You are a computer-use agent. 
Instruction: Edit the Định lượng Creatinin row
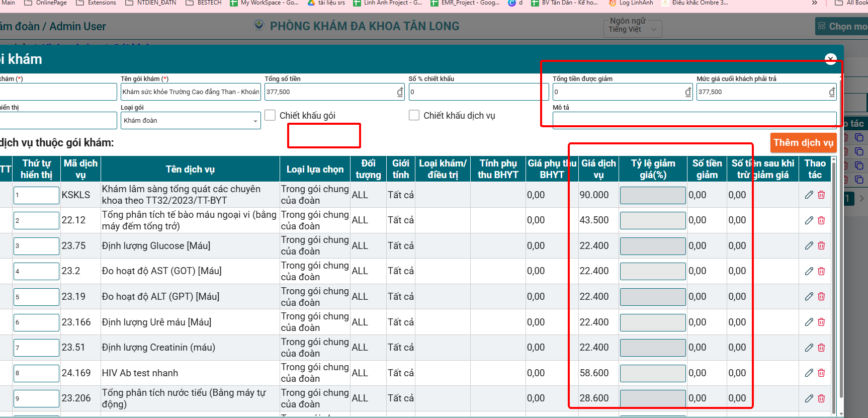(809, 348)
